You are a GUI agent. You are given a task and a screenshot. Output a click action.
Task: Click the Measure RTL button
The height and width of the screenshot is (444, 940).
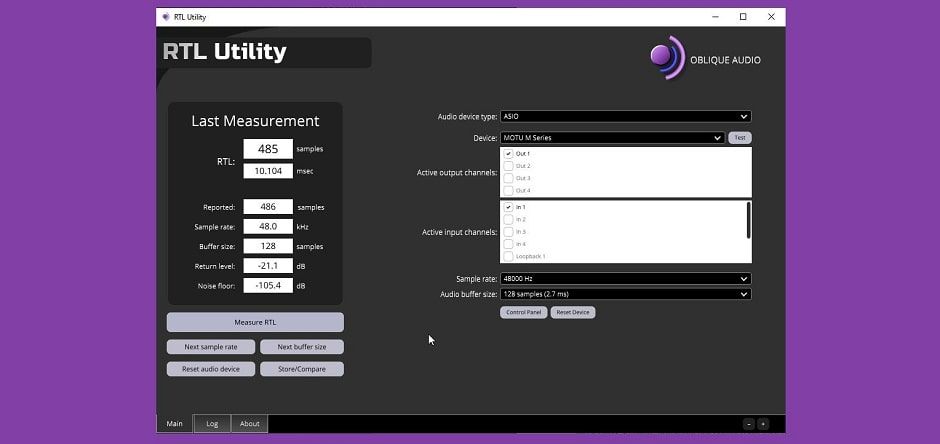255,322
